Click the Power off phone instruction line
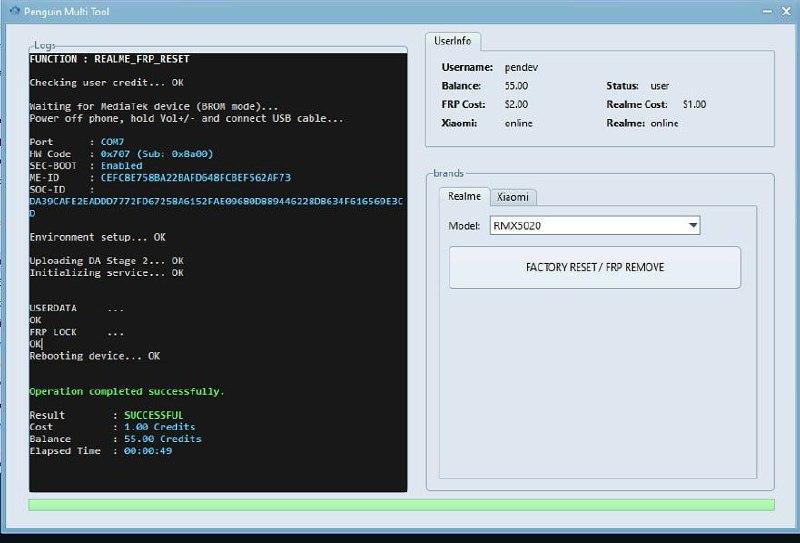The image size is (800, 543). click(x=186, y=118)
